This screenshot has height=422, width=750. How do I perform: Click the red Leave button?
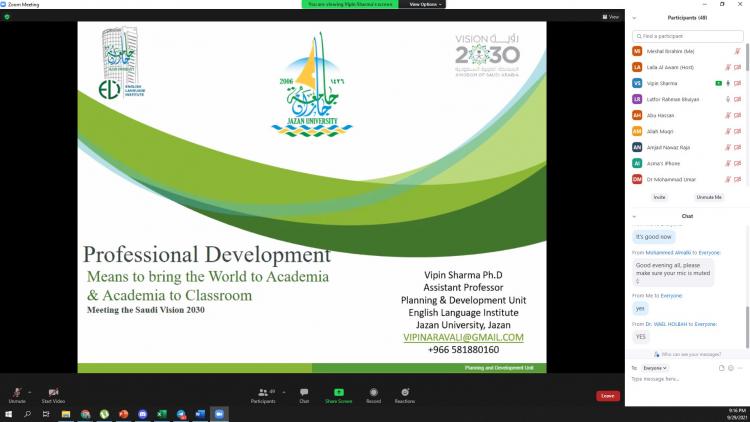click(x=607, y=396)
